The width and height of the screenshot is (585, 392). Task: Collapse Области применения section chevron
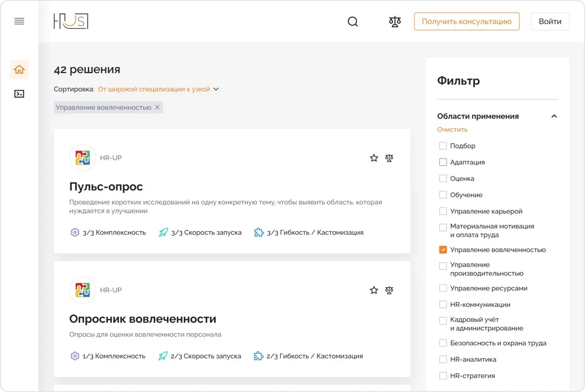click(x=554, y=116)
